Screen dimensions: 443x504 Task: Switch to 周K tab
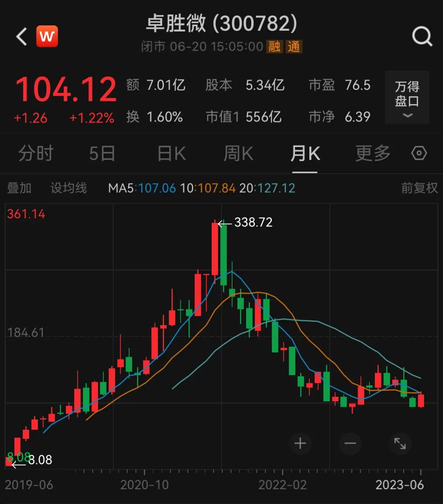click(238, 153)
